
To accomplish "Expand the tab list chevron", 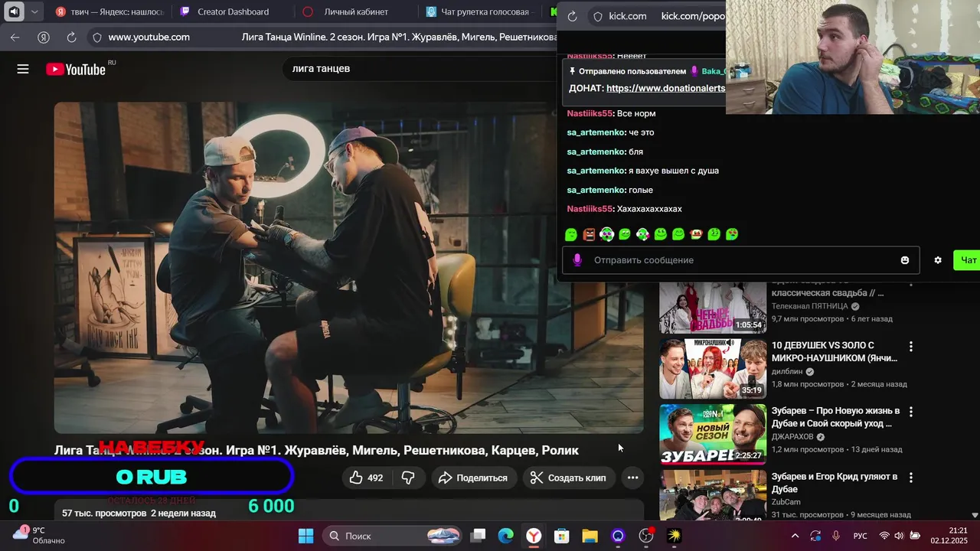I will [34, 11].
